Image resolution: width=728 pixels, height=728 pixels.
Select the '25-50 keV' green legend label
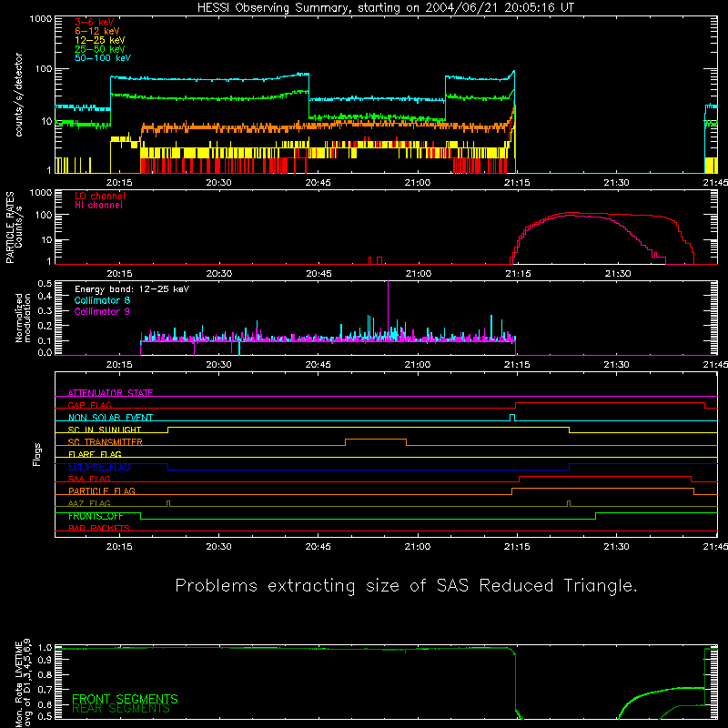(99, 49)
